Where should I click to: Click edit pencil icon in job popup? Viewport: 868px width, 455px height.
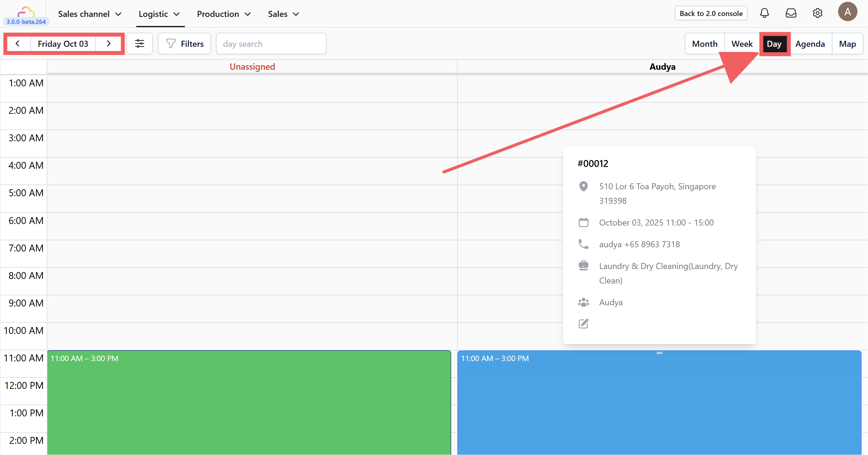[583, 324]
